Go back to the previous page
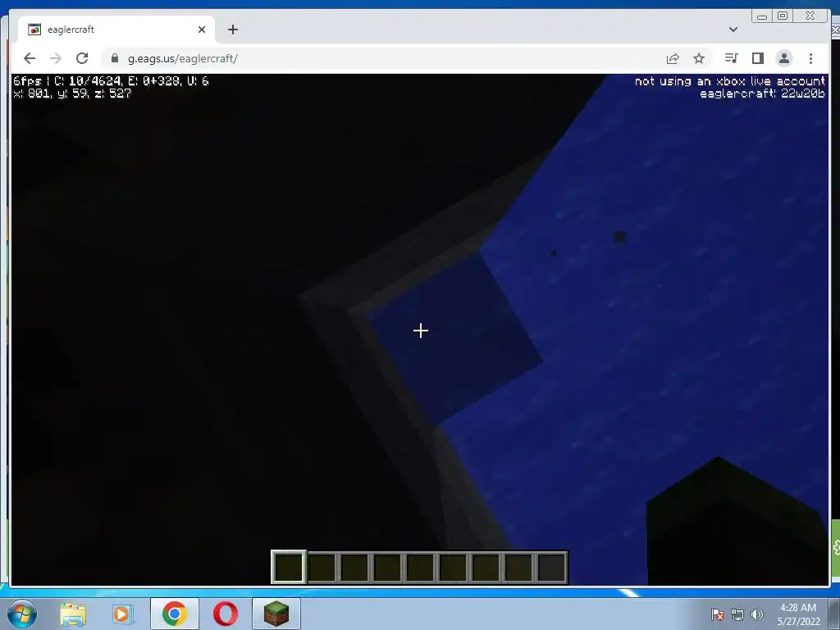This screenshot has height=630, width=840. (x=30, y=58)
